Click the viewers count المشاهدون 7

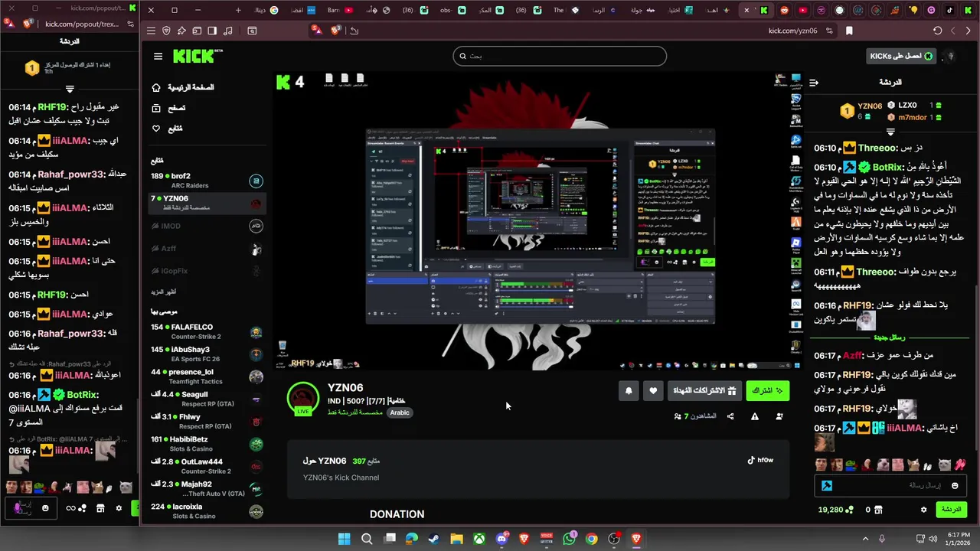695,416
